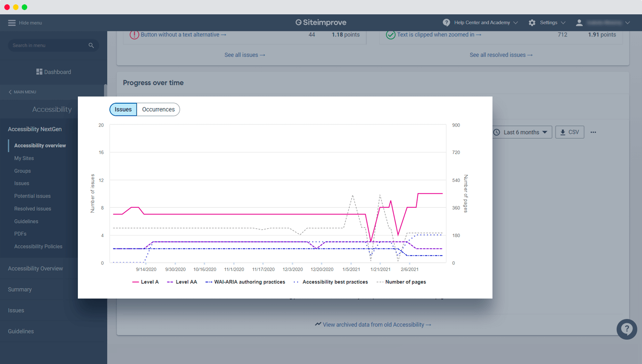Click See all issues link
Screen dimensions: 642x364
click(245, 55)
